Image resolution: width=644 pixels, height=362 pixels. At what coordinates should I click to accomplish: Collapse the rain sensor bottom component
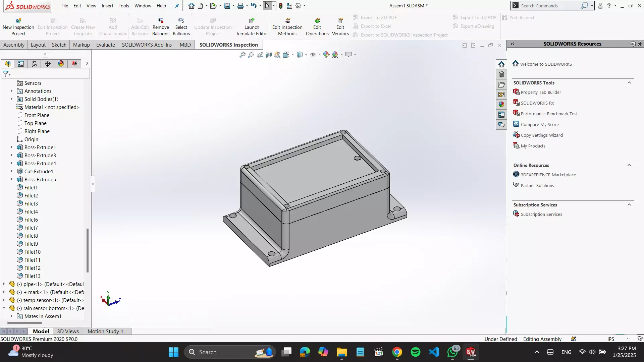(x=4, y=308)
